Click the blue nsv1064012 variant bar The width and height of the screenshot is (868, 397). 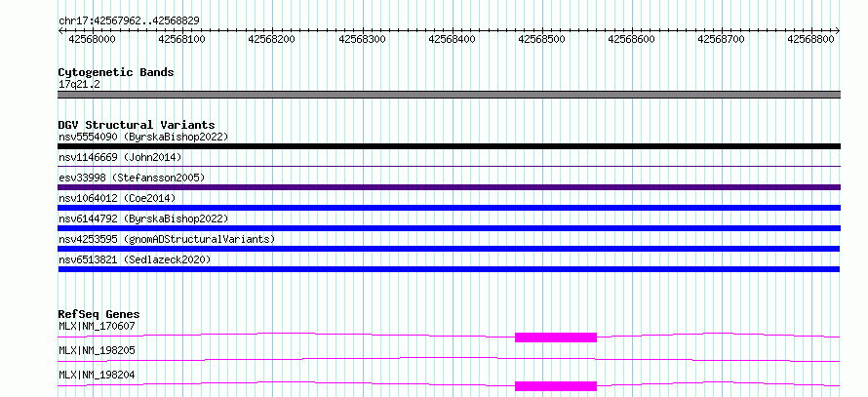(449, 208)
